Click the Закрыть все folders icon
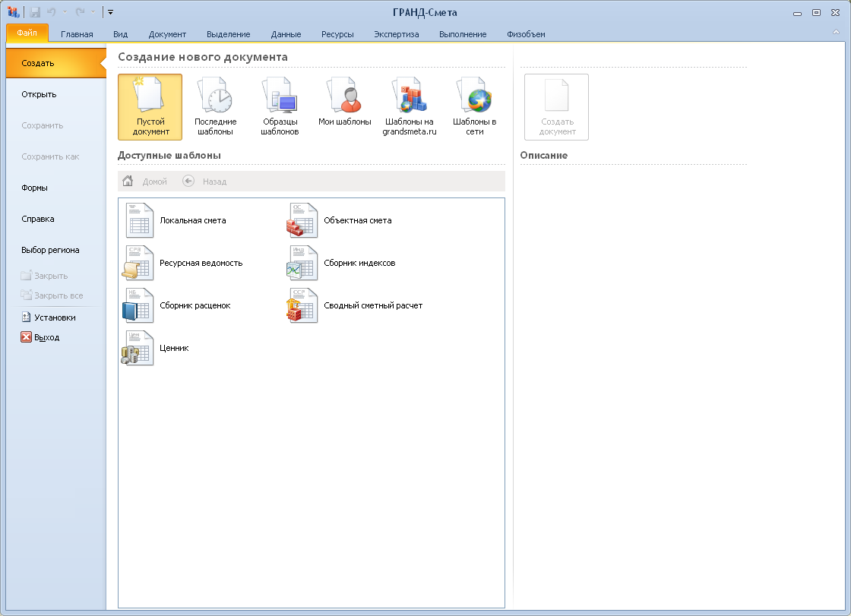 click(x=26, y=295)
